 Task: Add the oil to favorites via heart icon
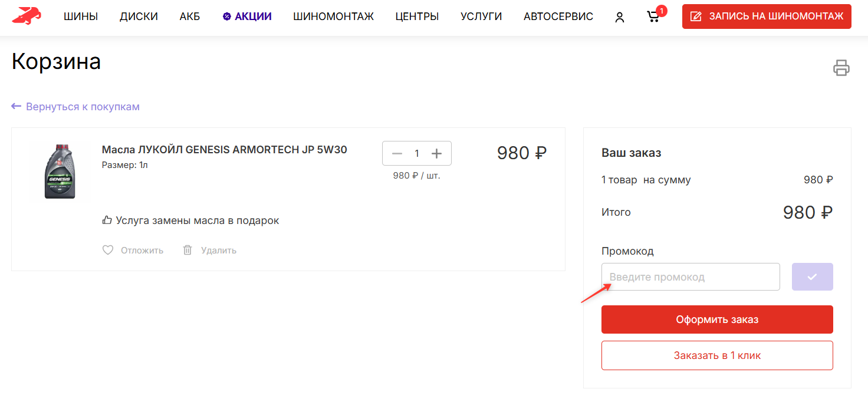click(x=108, y=250)
